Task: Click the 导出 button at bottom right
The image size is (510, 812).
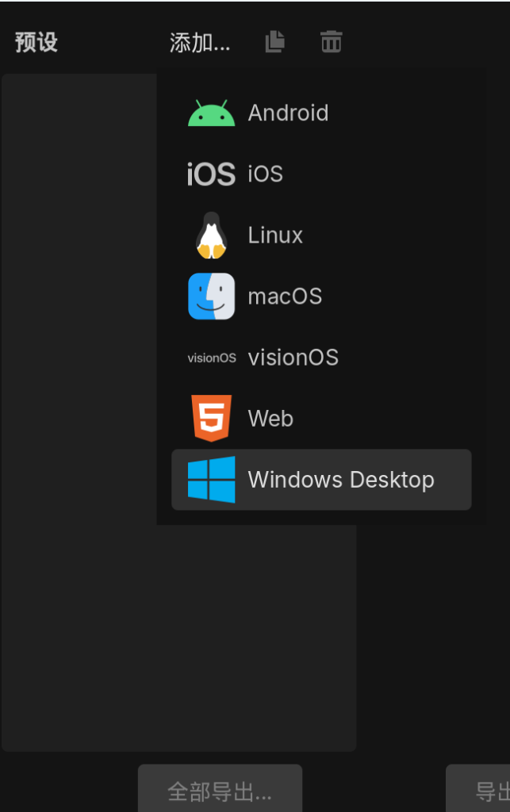Action: 485,790
